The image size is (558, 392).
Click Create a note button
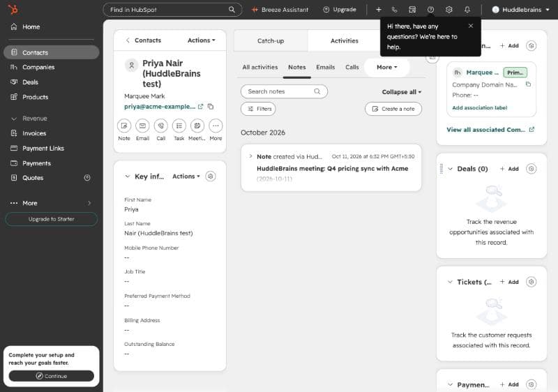[x=393, y=109]
